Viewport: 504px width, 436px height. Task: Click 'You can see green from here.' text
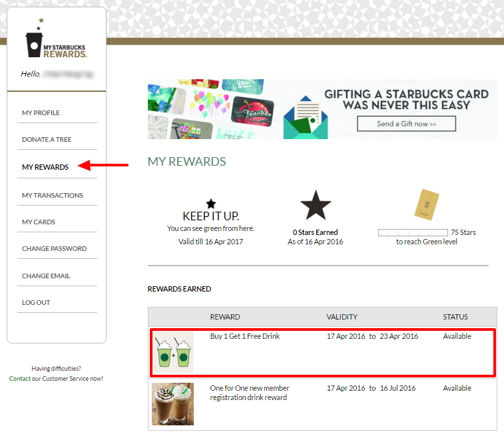pyautogui.click(x=211, y=228)
